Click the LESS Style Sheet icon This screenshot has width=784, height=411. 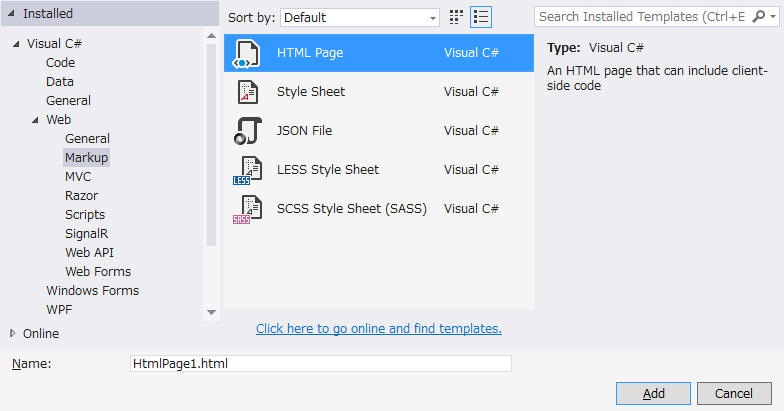pyautogui.click(x=248, y=170)
